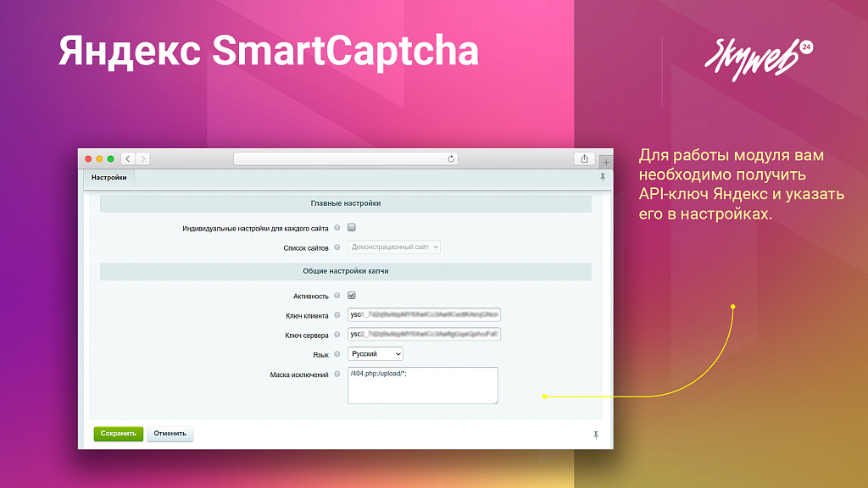Open help tooltip next to Ключ клиента
Screen dimensions: 868x488
[x=337, y=315]
